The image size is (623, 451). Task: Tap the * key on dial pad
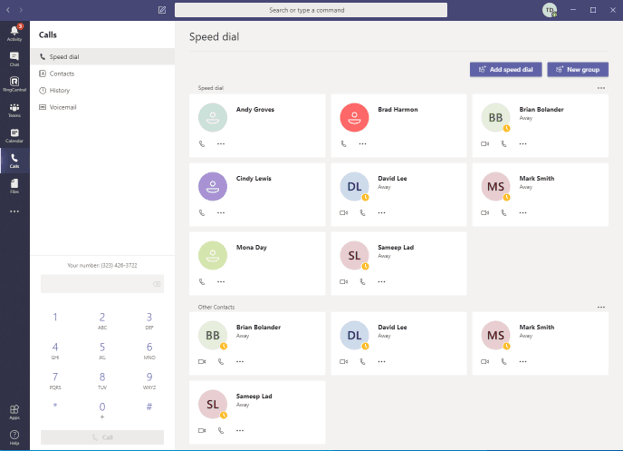point(55,406)
